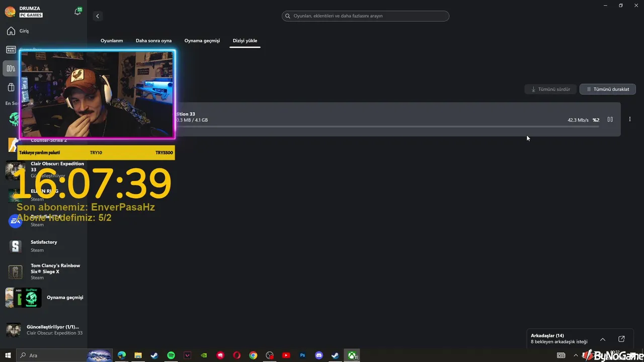Show hidden system tray icons chevron

point(576,355)
